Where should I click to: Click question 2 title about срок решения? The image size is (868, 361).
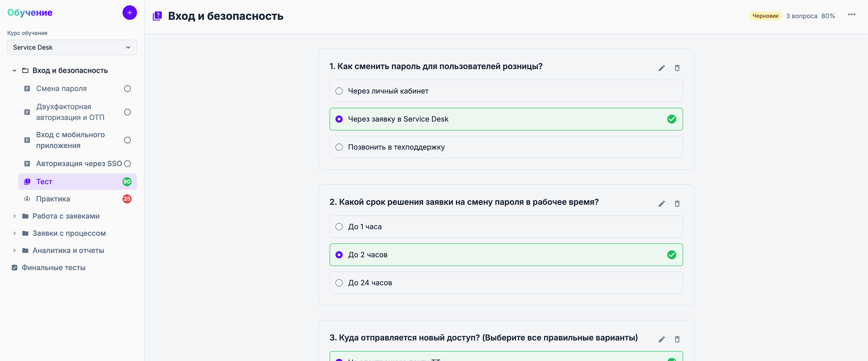pos(464,202)
